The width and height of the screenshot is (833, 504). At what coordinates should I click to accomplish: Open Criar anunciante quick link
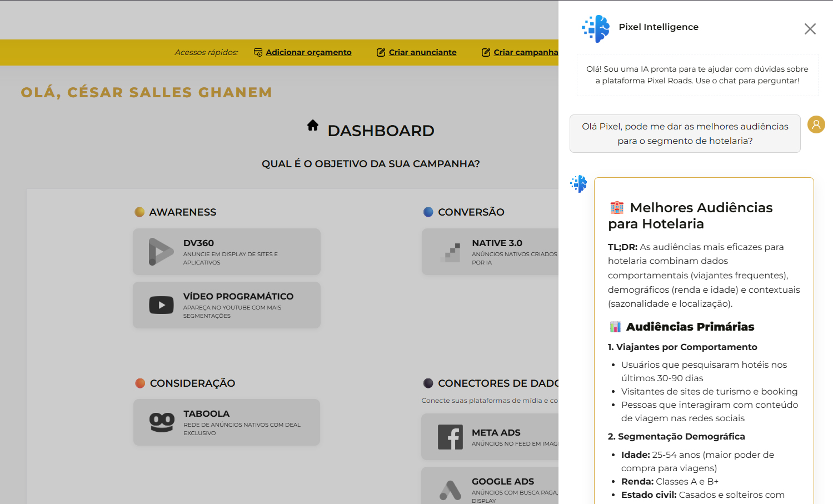pos(422,52)
